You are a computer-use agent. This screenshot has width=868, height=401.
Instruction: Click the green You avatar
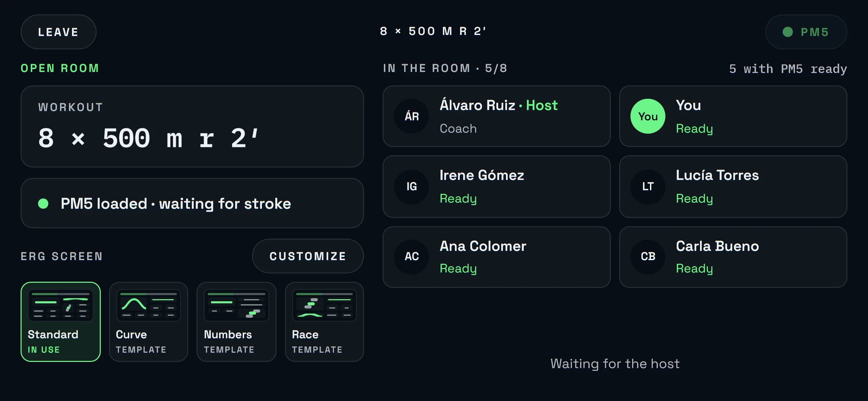click(x=648, y=116)
